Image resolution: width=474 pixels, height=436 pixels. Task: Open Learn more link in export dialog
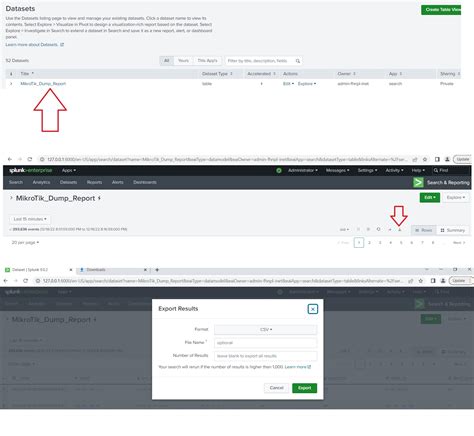(297, 367)
